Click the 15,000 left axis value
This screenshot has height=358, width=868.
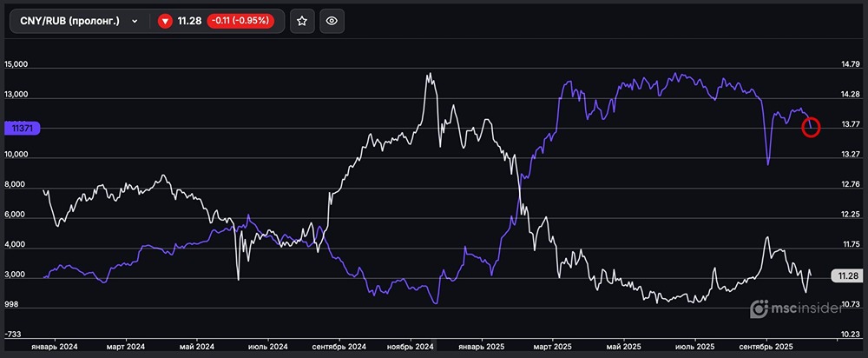(17, 65)
